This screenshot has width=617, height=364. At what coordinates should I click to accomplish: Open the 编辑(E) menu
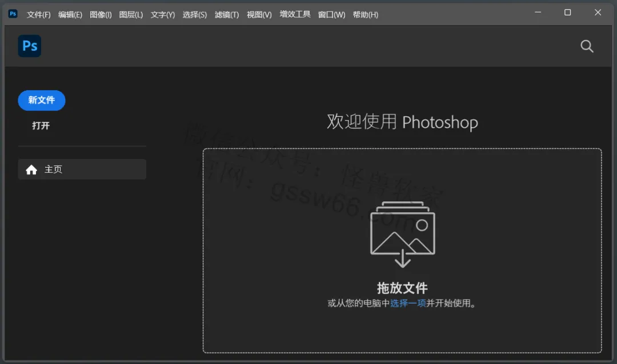tap(70, 14)
